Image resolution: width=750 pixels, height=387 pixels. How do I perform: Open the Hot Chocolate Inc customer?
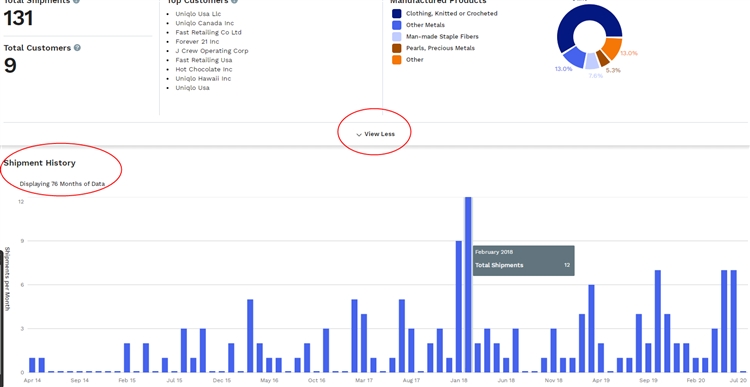(x=204, y=69)
